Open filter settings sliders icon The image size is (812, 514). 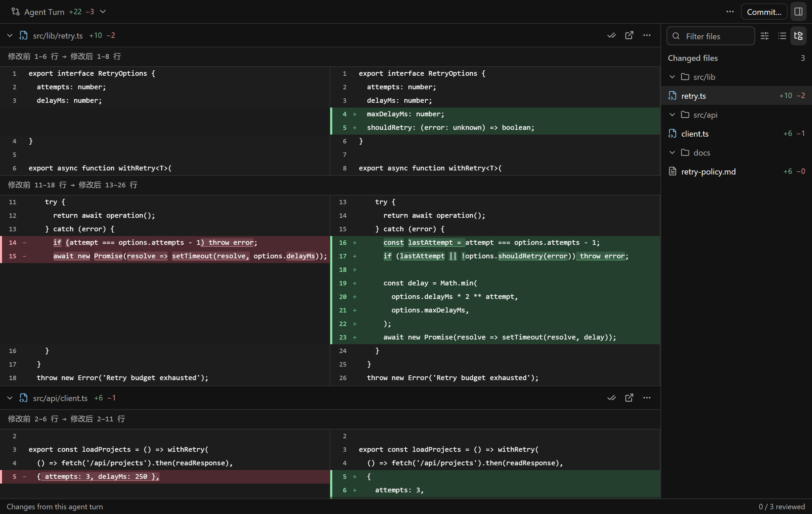[765, 36]
